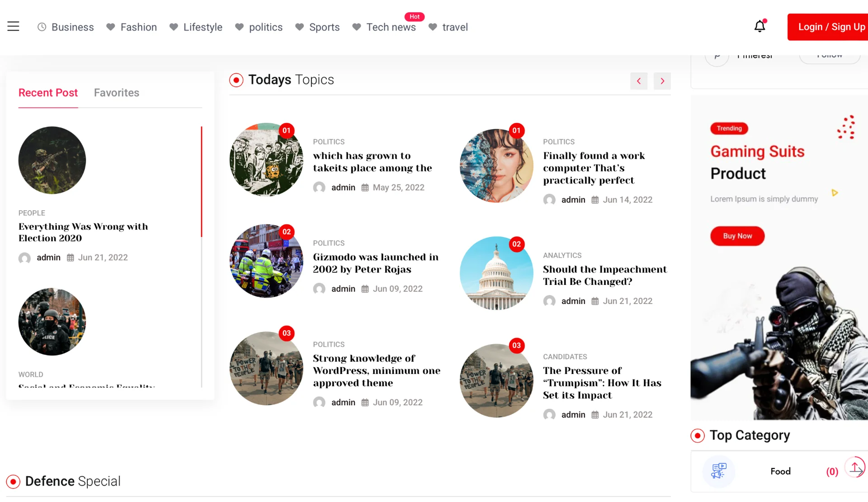The height and width of the screenshot is (502, 868).
Task: Open the Lifestyle menu item
Action: (x=203, y=27)
